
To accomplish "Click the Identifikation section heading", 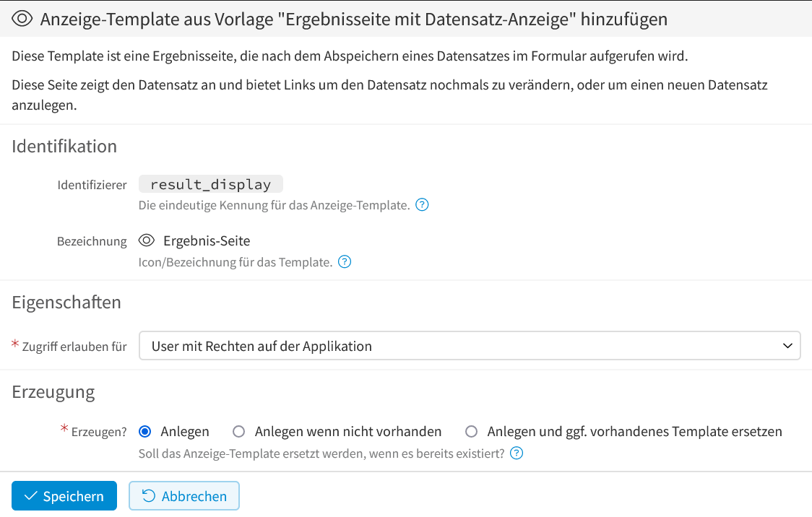I will pos(64,147).
